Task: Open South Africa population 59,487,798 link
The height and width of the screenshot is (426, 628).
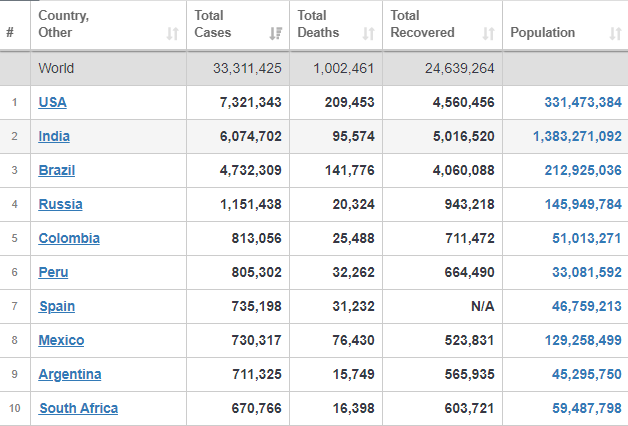Action: [x=587, y=408]
